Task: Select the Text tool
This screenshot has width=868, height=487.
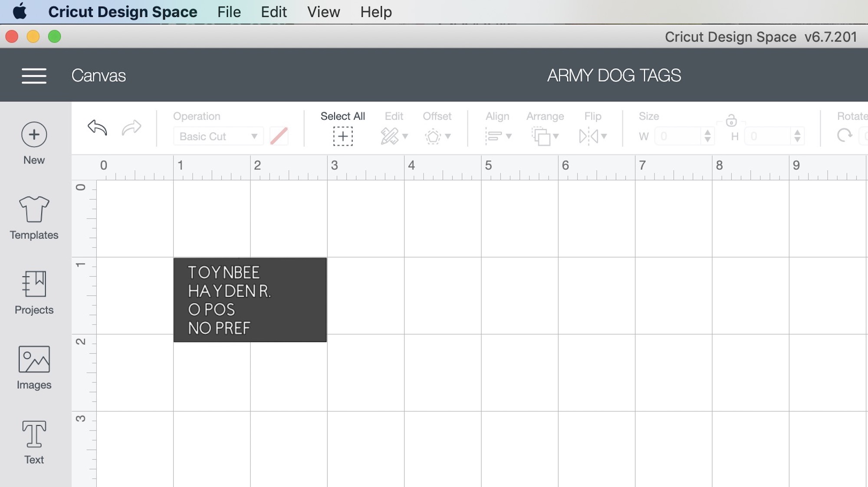Action: coord(34,443)
